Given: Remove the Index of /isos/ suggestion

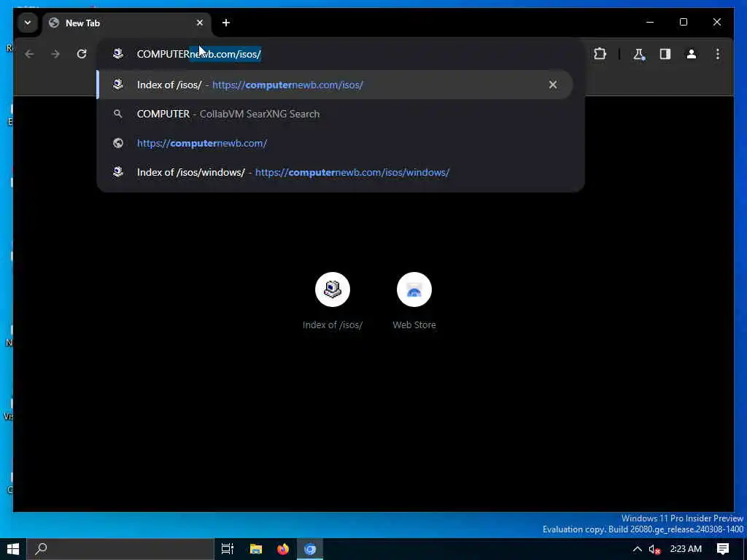Looking at the screenshot, I should 553,85.
